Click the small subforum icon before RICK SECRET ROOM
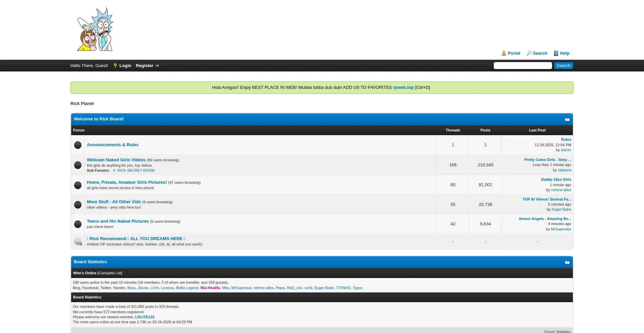Screen dimensions: 644x333 pyautogui.click(x=114, y=170)
